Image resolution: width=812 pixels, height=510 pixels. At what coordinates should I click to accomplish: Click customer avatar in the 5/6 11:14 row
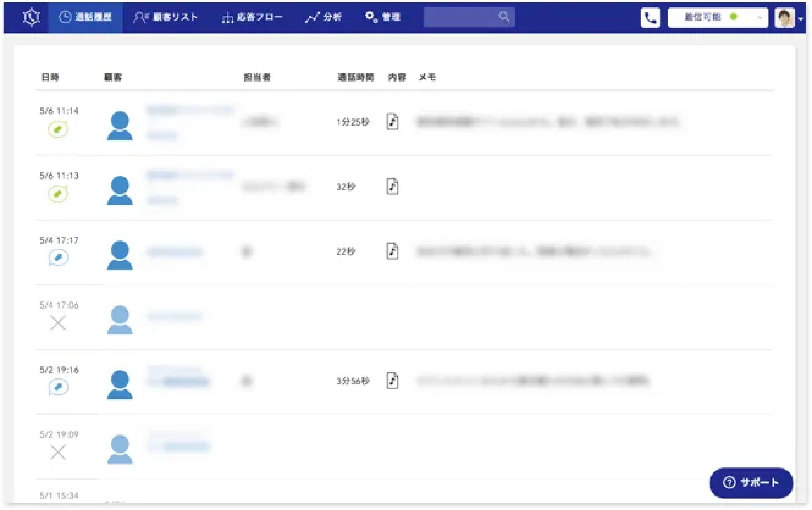point(120,126)
